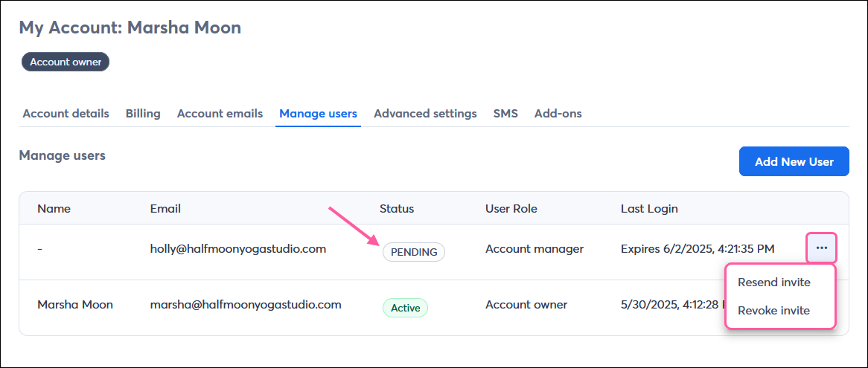
Task: Click the Add New User button
Action: (x=794, y=161)
